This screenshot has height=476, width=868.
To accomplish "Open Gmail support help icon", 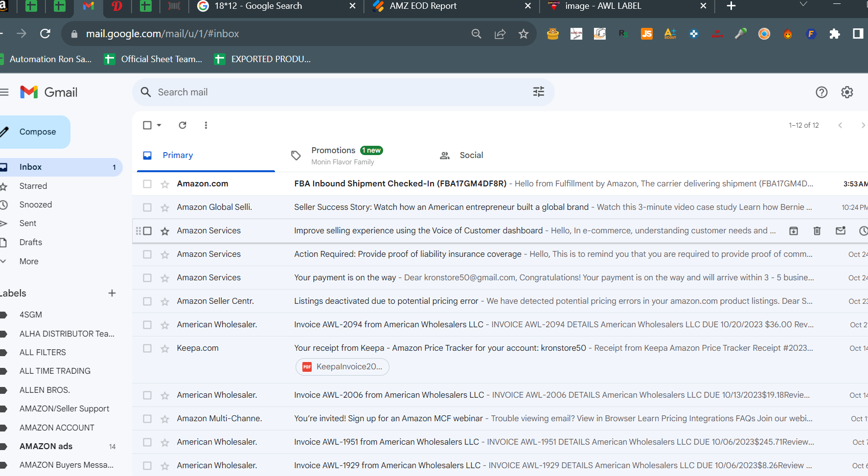I will [822, 92].
